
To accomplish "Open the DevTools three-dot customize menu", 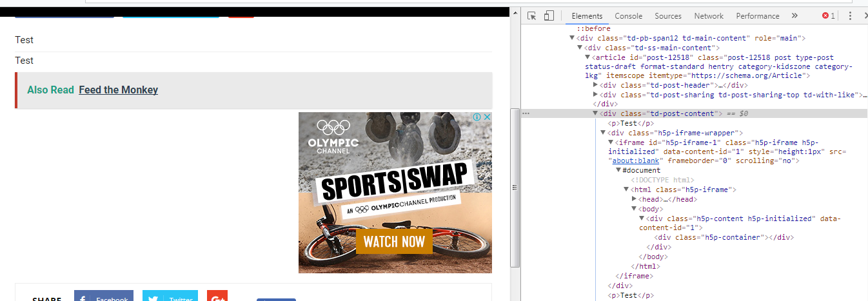I will pyautogui.click(x=850, y=16).
